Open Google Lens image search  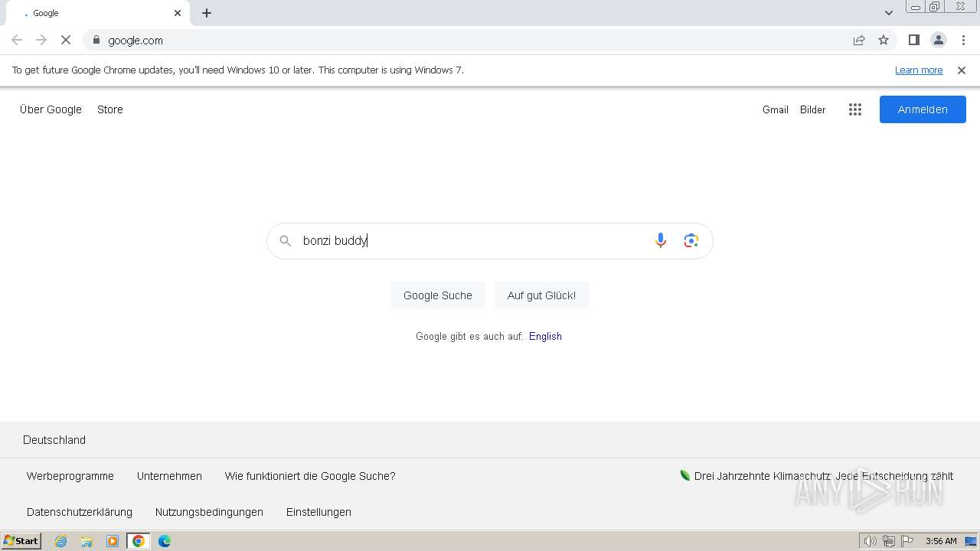click(x=691, y=240)
